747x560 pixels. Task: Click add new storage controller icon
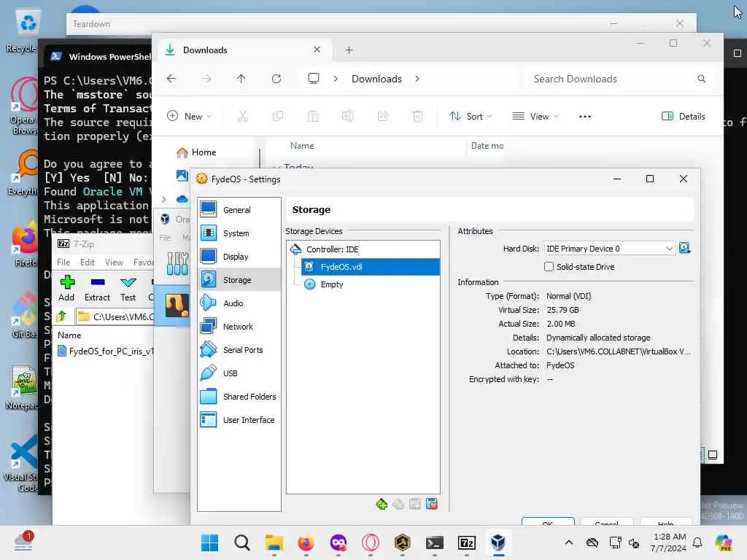click(x=382, y=504)
